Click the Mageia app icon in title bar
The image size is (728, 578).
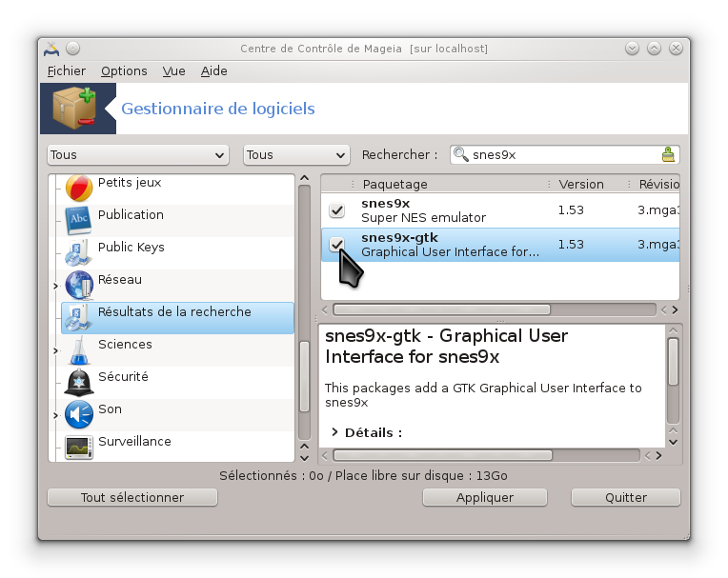click(x=51, y=49)
